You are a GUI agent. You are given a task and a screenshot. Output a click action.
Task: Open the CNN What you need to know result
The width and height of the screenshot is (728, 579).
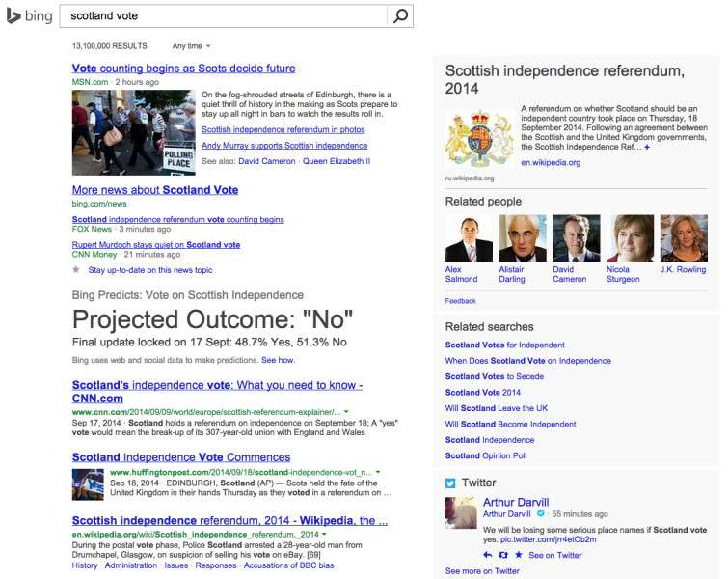(217, 392)
